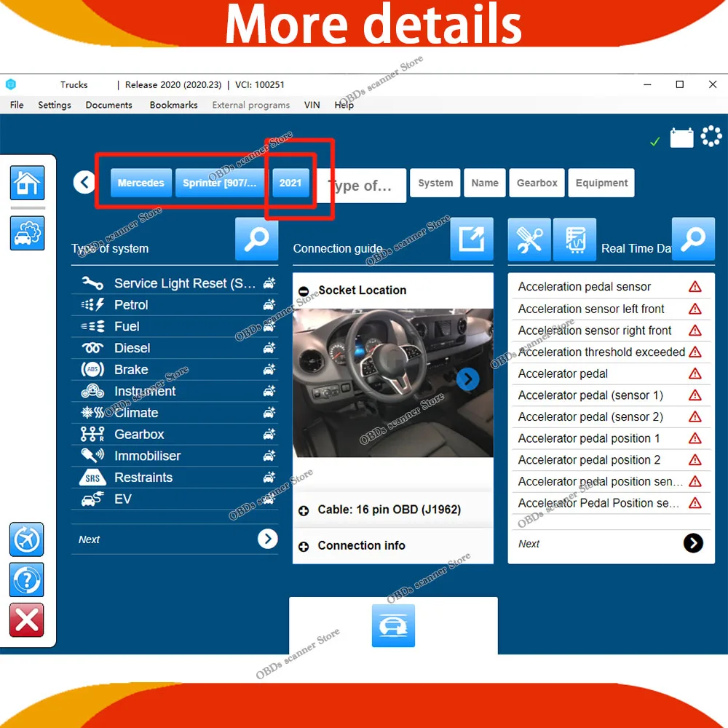Select Accelerator pedal position 1
The image size is (728, 728).
611,438
